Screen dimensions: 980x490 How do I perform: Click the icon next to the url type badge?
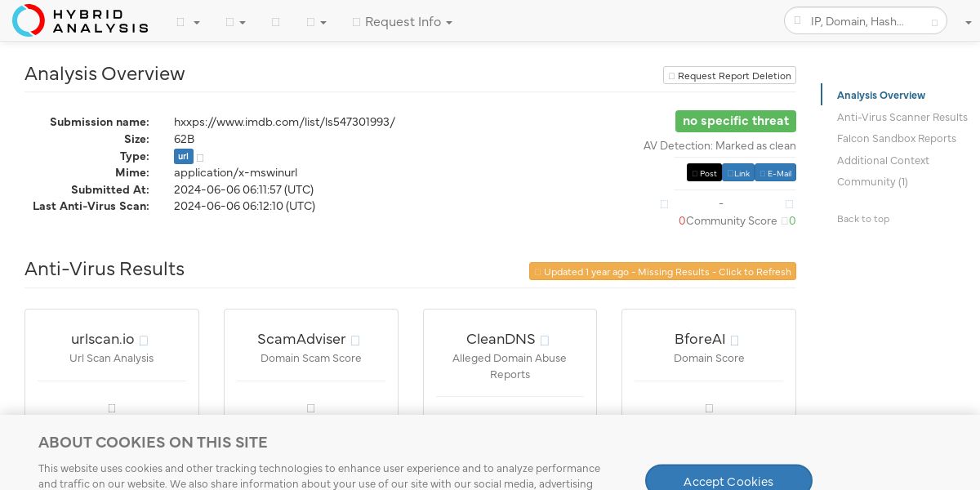coord(200,157)
